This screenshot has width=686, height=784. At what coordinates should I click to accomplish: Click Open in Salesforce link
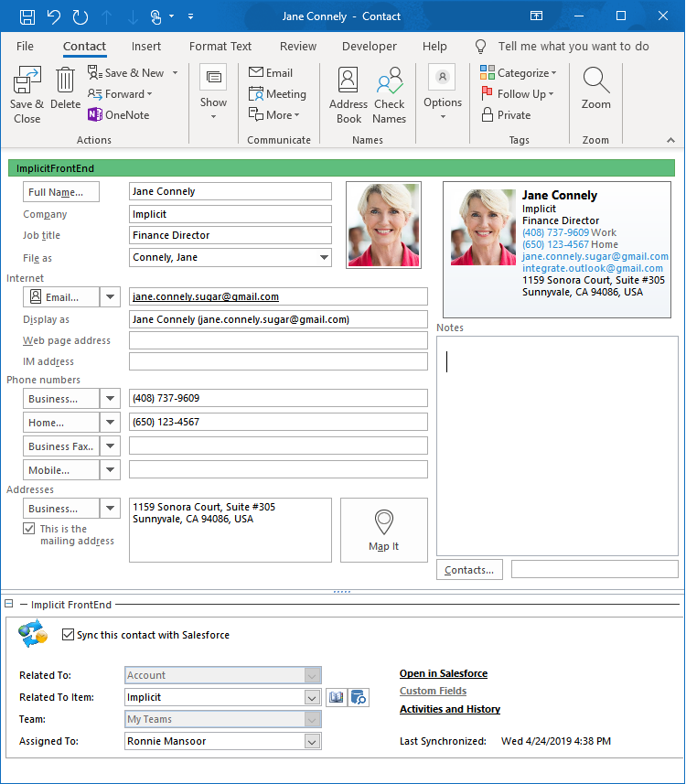(x=443, y=674)
